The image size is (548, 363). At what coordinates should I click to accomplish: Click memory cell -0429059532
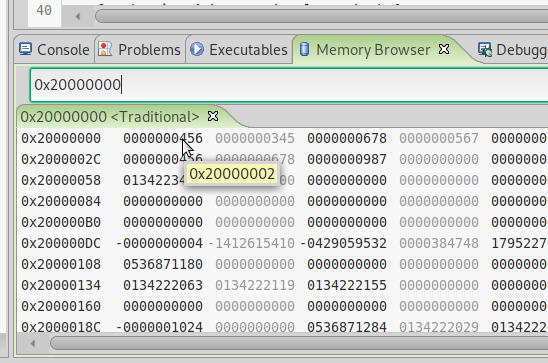click(344, 243)
